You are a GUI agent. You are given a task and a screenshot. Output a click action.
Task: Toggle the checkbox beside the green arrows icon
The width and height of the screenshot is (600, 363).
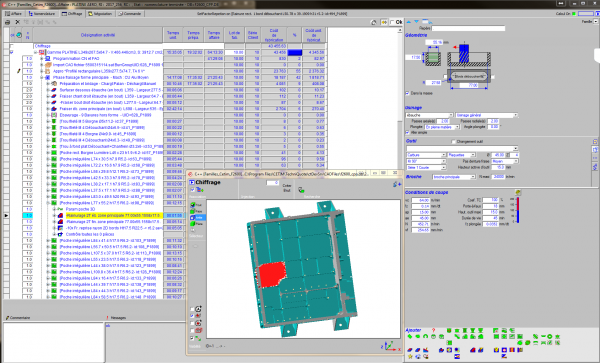coord(192,338)
